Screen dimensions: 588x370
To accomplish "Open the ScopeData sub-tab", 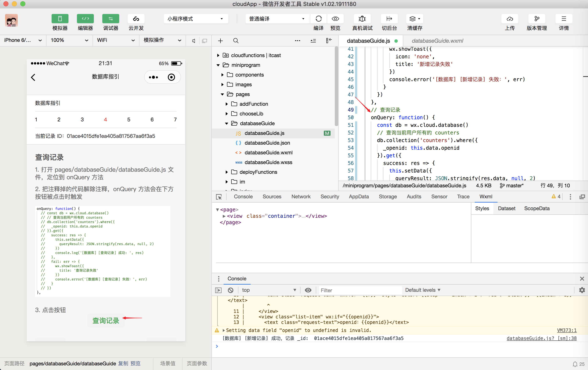I will pos(537,208).
